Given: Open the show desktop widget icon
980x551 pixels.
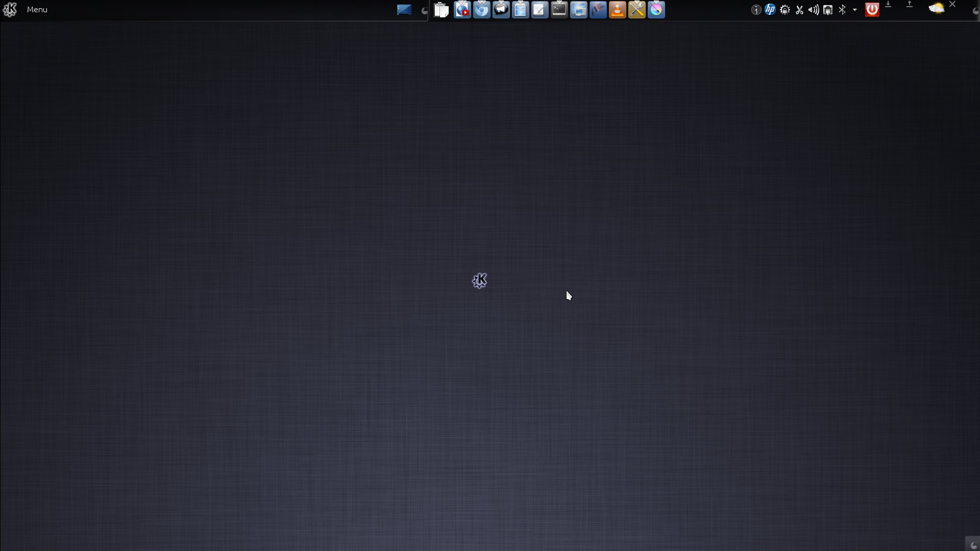Looking at the screenshot, I should point(404,10).
